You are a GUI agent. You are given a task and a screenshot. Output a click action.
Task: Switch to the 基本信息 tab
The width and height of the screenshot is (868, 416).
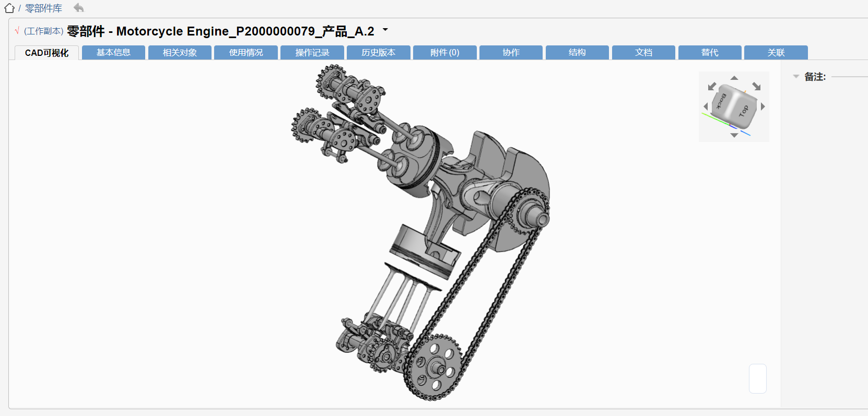tap(113, 53)
